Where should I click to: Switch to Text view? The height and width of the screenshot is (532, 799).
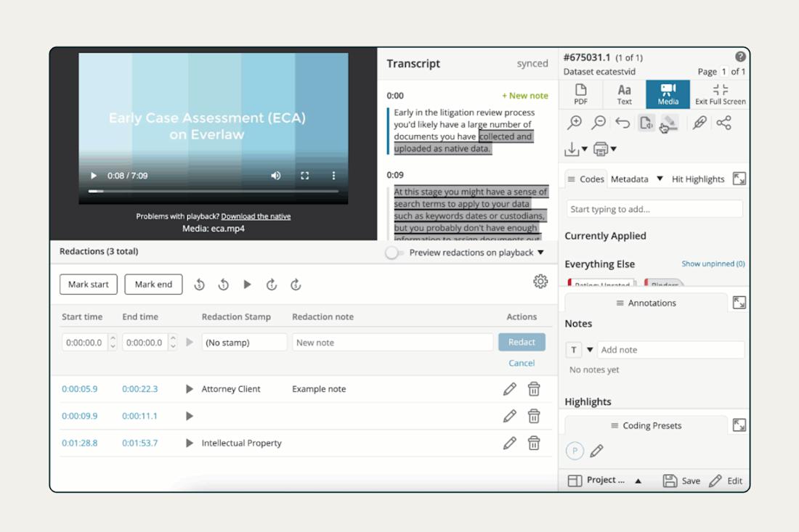tap(624, 94)
